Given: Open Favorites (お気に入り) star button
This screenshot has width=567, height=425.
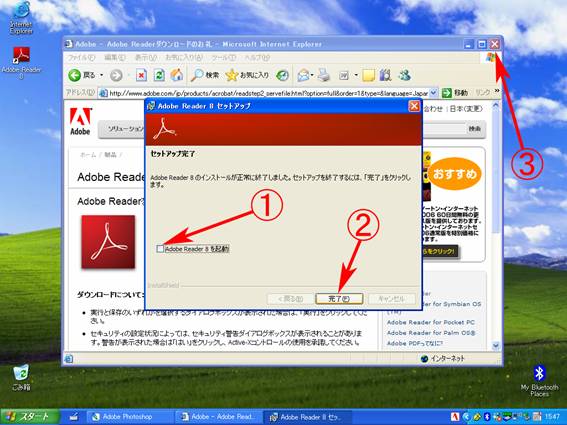Looking at the screenshot, I should pyautogui.click(x=247, y=75).
